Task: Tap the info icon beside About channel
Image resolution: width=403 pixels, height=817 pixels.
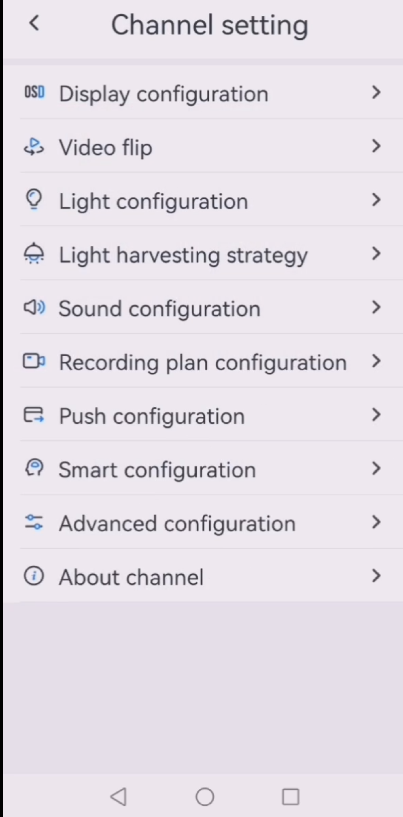Action: pyautogui.click(x=34, y=576)
